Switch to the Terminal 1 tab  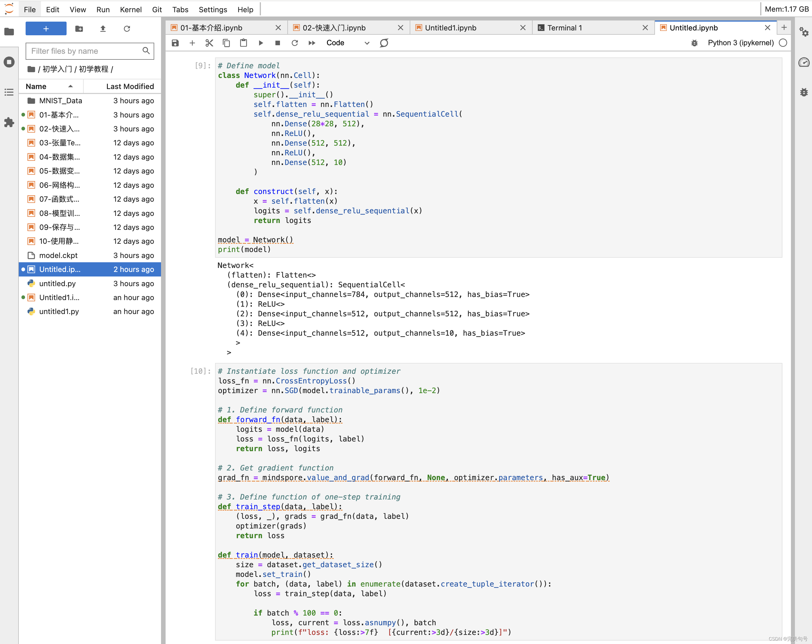[564, 28]
